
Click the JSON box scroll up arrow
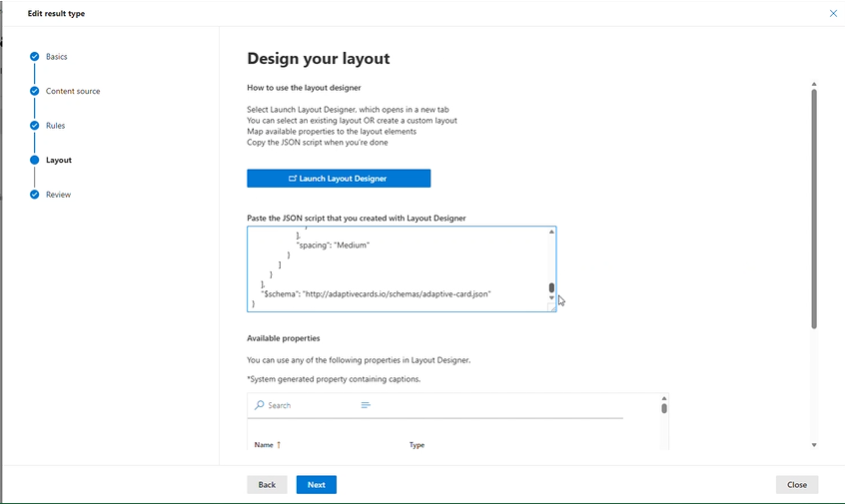(551, 232)
